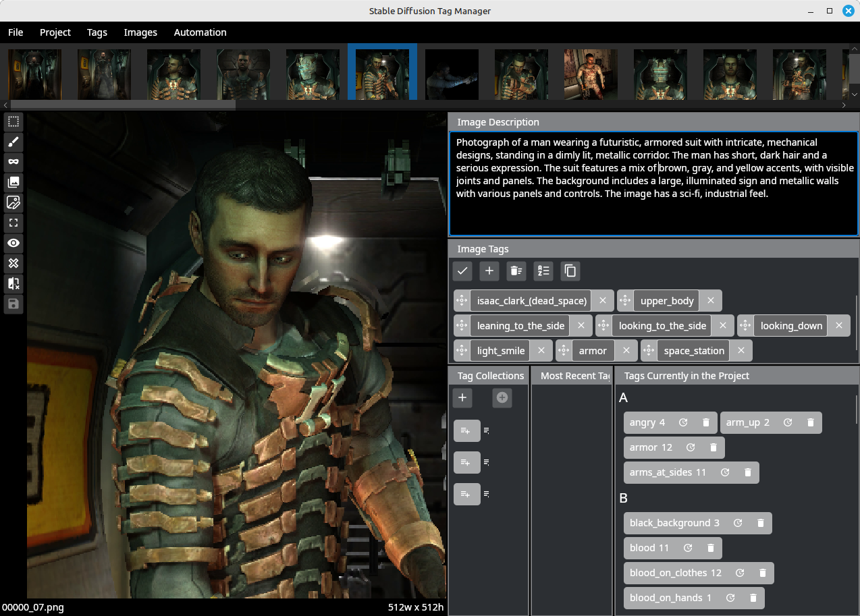This screenshot has width=860, height=616.
Task: Activate the mask tool in left toolbar
Action: (x=14, y=162)
